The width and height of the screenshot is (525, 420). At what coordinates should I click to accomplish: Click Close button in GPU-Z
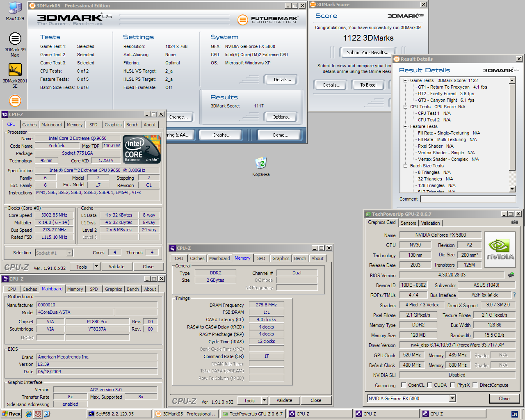[x=504, y=399]
